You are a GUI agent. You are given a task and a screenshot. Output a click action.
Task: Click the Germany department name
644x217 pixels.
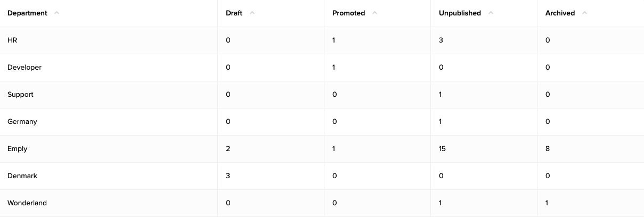click(22, 122)
